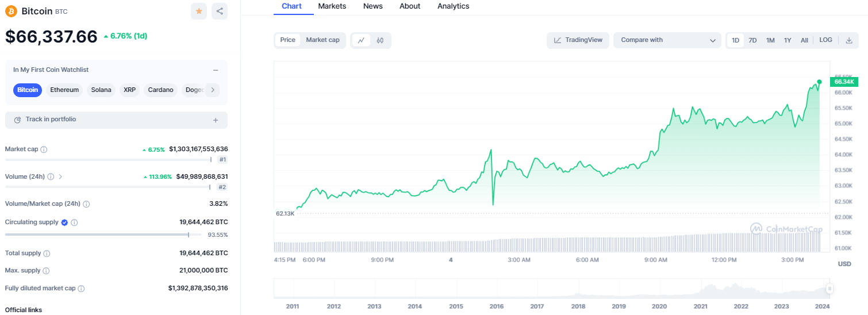This screenshot has height=315, width=868.
Task: Open the share options icon
Action: [x=219, y=11]
